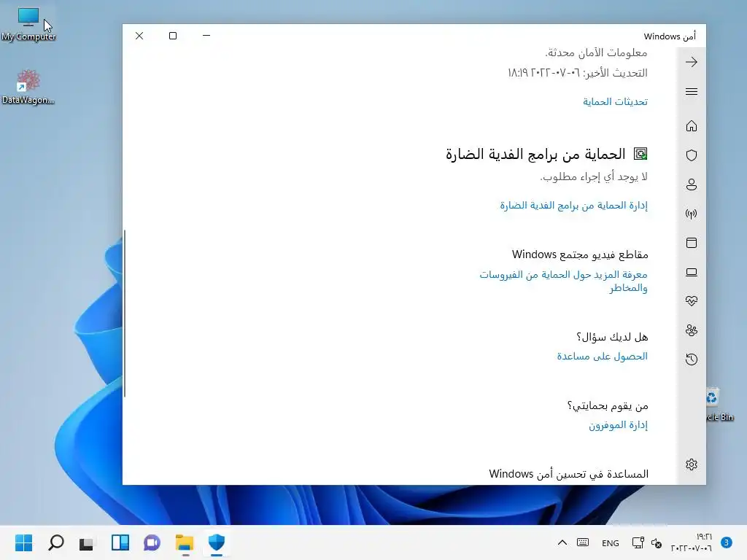Open Chat (Teams) icon on taskbar
Viewport: 747px width, 560px height.
tap(152, 542)
